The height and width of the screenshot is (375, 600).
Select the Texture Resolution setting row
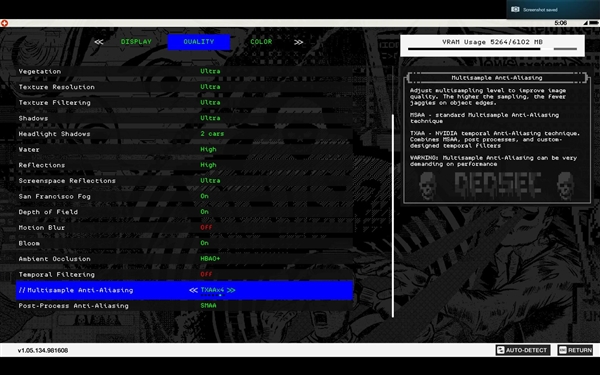[184, 87]
